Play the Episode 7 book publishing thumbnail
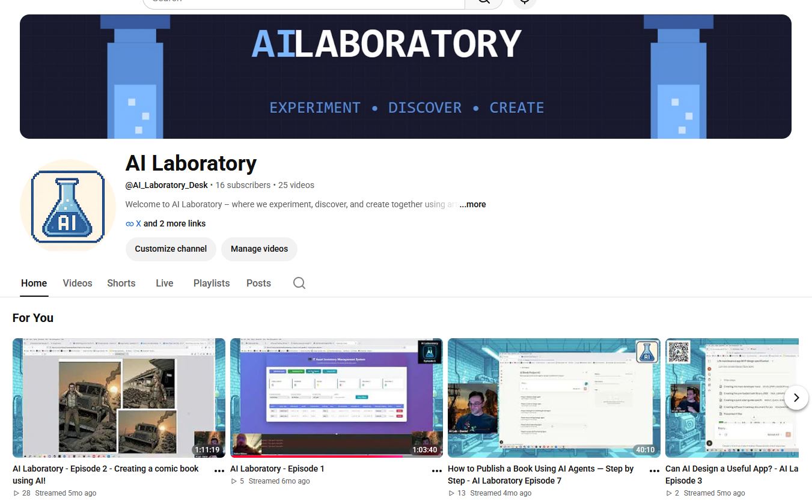 (x=554, y=398)
